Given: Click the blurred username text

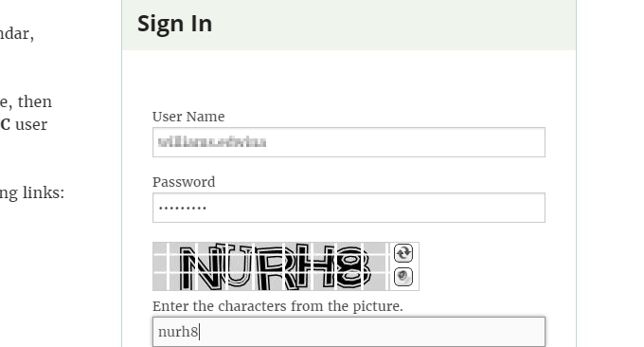Looking at the screenshot, I should point(212,142).
